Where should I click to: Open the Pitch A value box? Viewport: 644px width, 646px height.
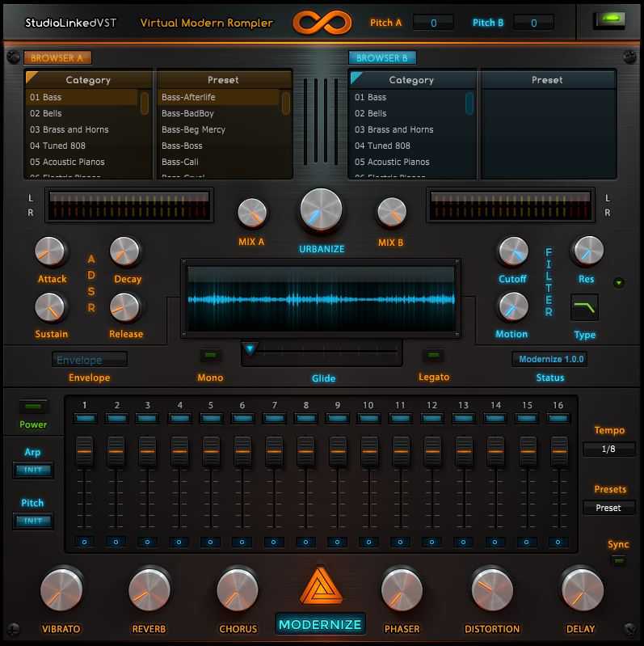[433, 23]
